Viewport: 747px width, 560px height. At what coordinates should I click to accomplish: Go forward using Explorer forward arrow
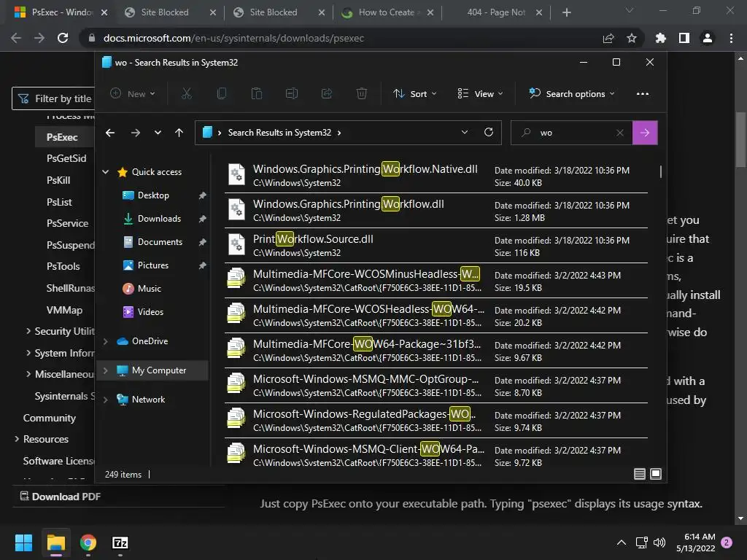pyautogui.click(x=136, y=133)
